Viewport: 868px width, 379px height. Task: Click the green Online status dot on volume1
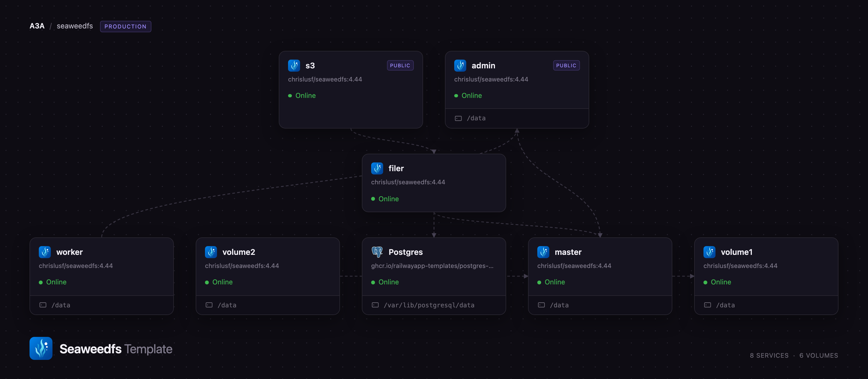(705, 282)
